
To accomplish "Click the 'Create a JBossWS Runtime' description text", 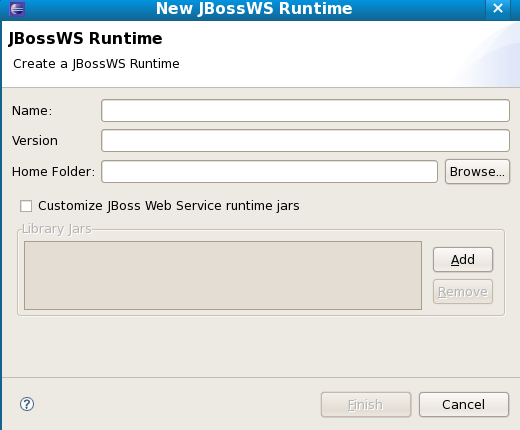I will point(96,64).
